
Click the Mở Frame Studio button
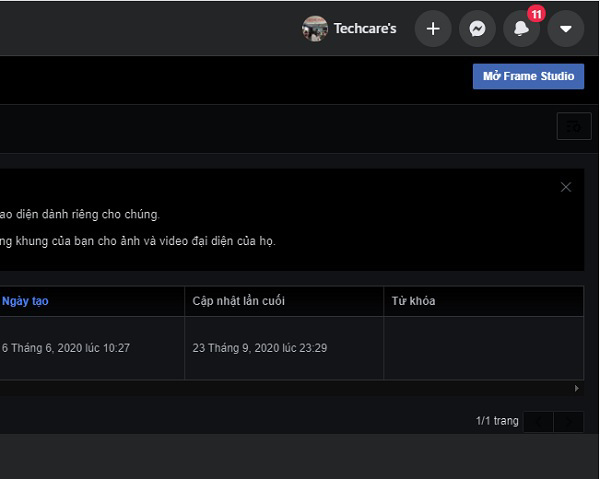[x=528, y=77]
